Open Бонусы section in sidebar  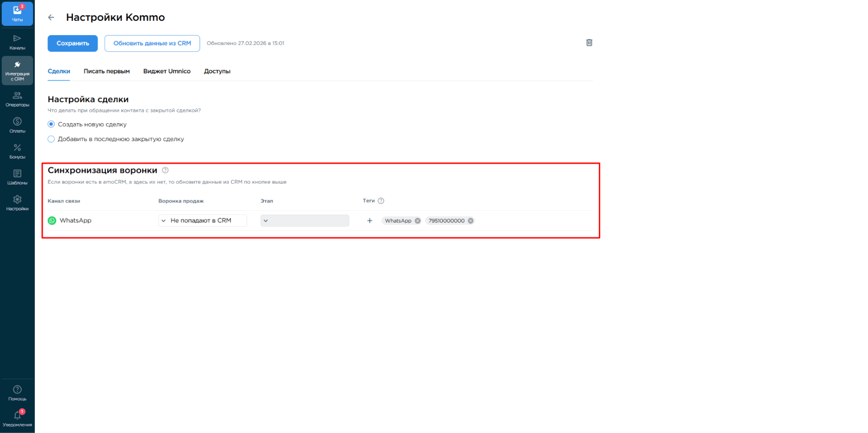pos(17,151)
